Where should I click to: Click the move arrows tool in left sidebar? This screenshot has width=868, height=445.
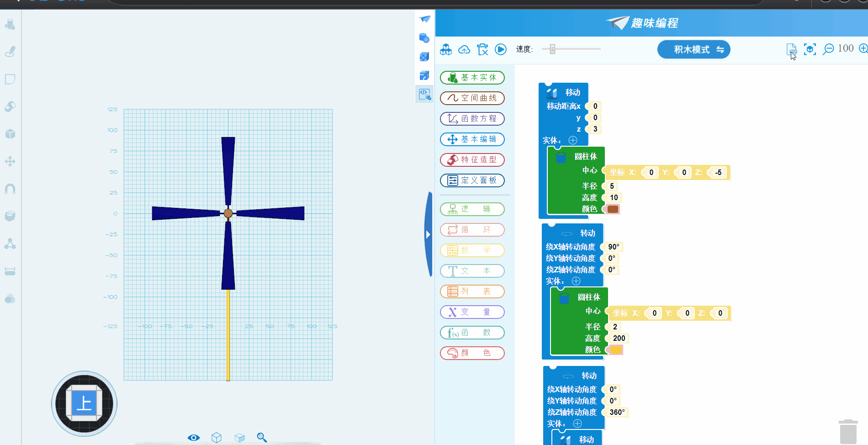[10, 161]
